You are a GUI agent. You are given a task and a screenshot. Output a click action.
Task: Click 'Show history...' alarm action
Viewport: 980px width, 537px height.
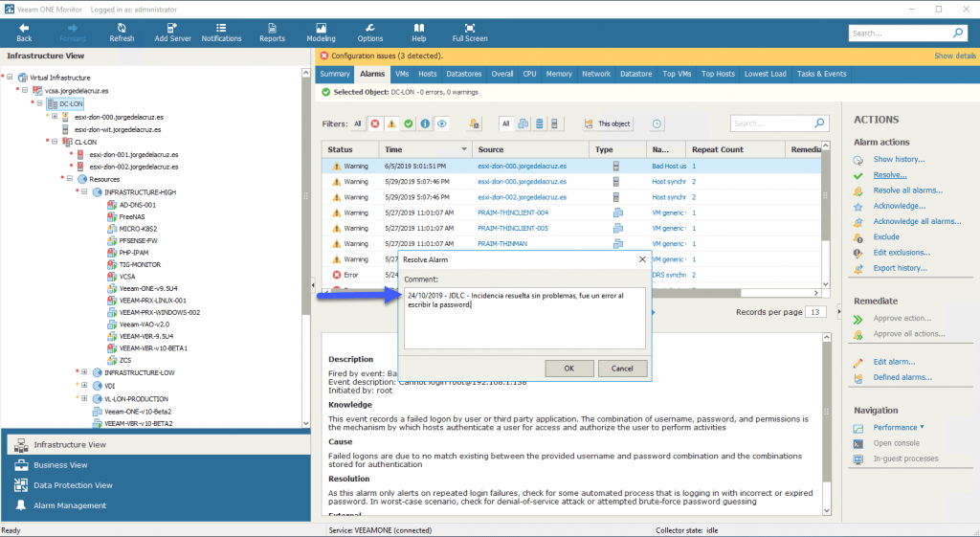[x=899, y=160]
